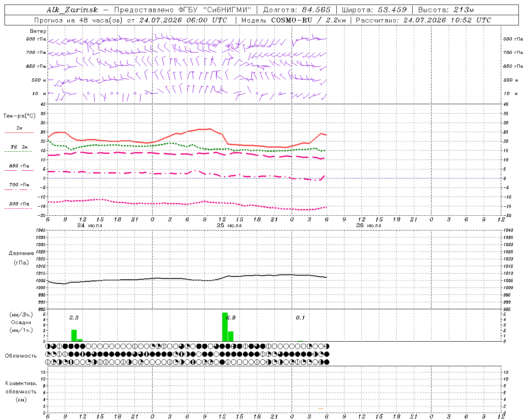Click the 500 гПа temperature legend entry
This screenshot has width=525, height=420.
(19, 205)
